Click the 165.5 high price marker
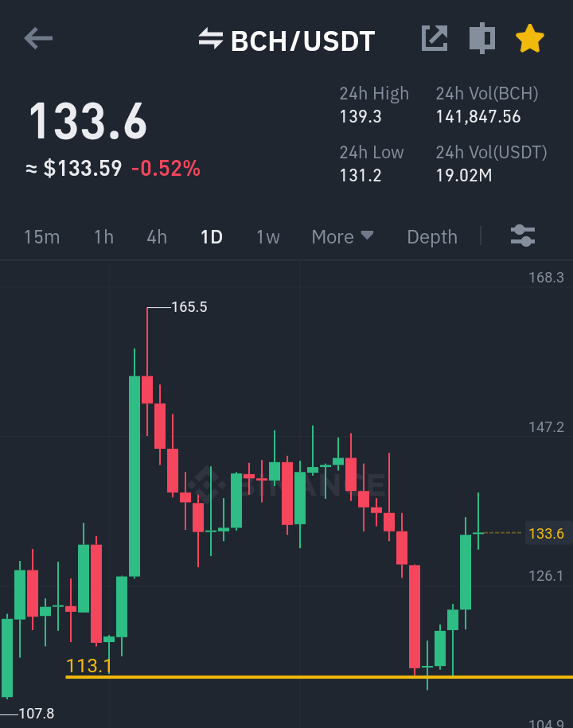 [189, 307]
